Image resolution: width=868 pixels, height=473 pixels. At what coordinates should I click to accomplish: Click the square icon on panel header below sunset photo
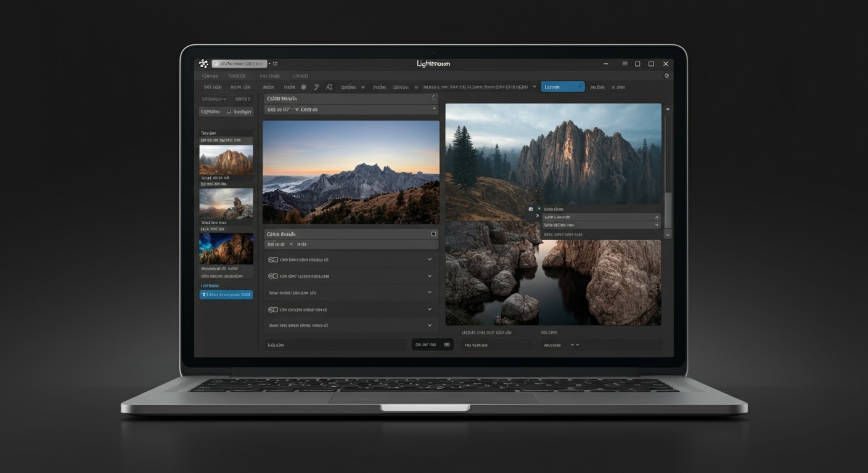pyautogui.click(x=433, y=234)
